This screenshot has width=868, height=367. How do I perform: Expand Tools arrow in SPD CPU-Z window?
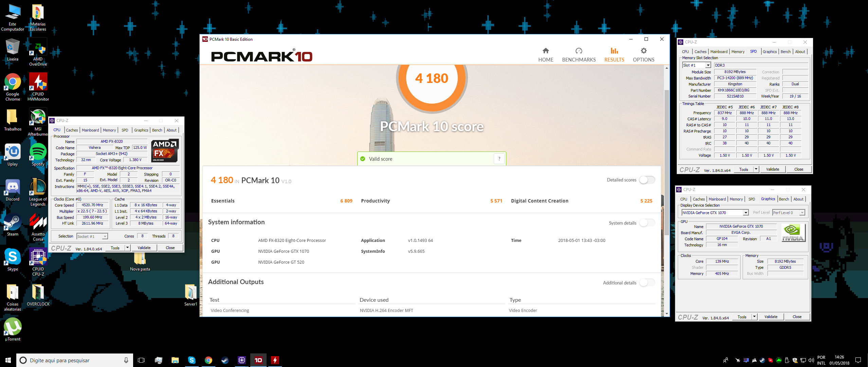click(756, 169)
